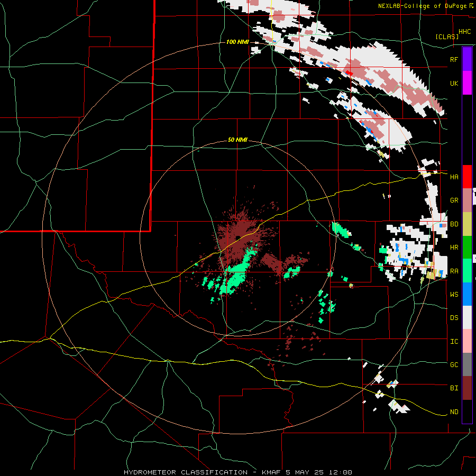
Task: Click the Hydrometeor Classification KMAF title text
Action: (237, 472)
